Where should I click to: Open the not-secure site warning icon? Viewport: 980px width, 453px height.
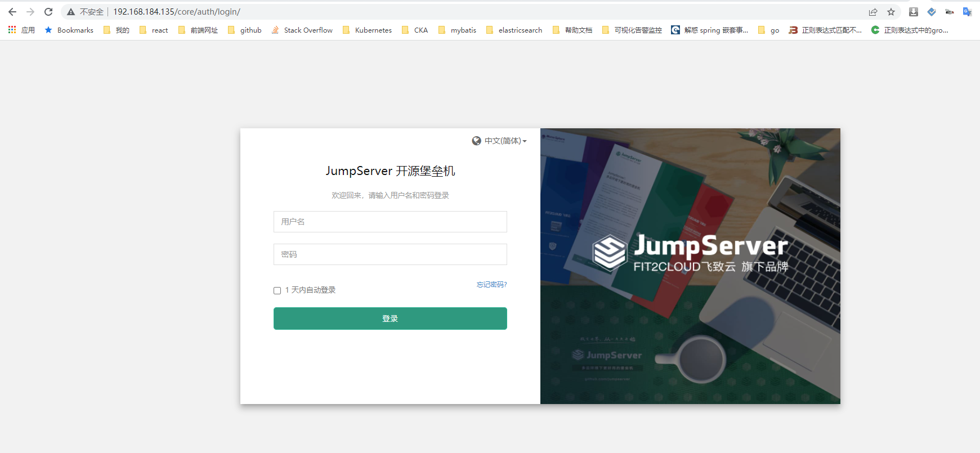click(71, 12)
